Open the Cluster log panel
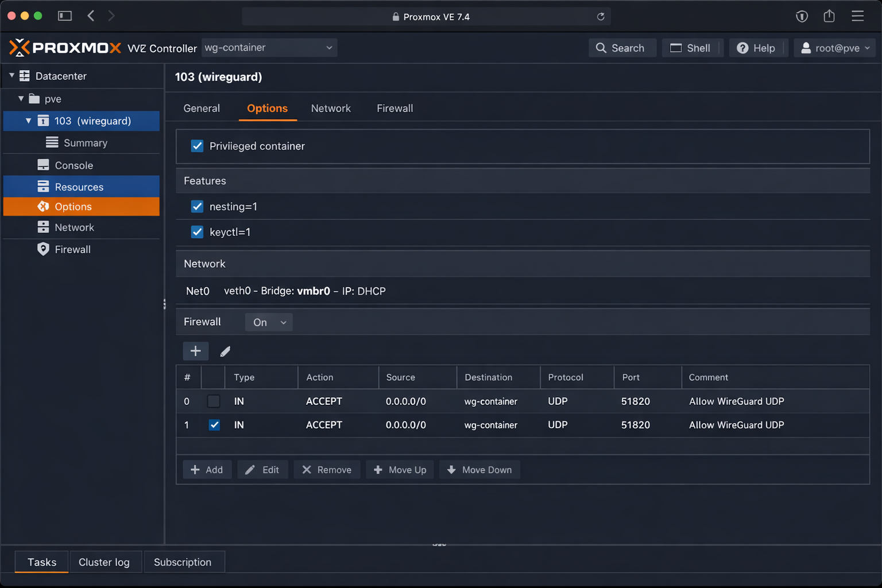 coord(105,562)
